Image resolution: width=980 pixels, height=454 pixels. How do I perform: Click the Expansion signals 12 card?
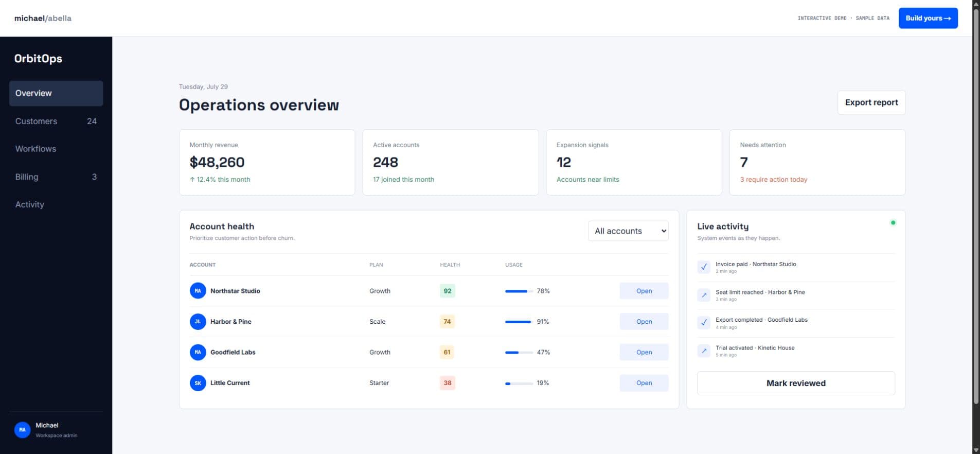634,162
